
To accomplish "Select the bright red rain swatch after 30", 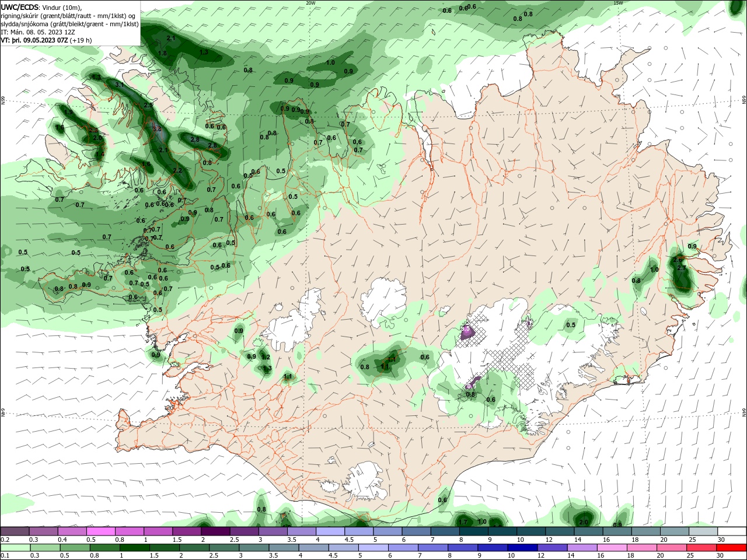I will 732,548.
